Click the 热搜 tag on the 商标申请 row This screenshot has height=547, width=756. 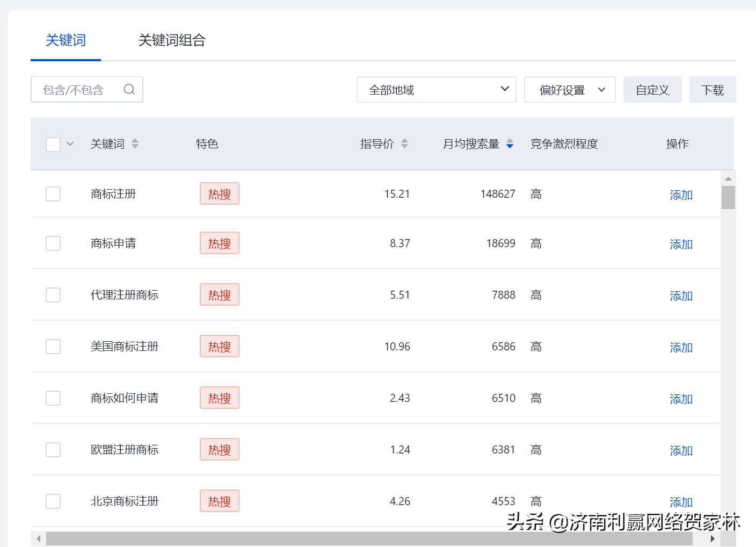[219, 243]
